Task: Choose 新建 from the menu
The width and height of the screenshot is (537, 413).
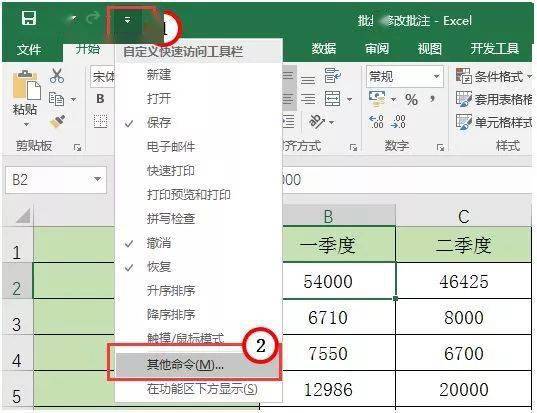Action: 199,75
